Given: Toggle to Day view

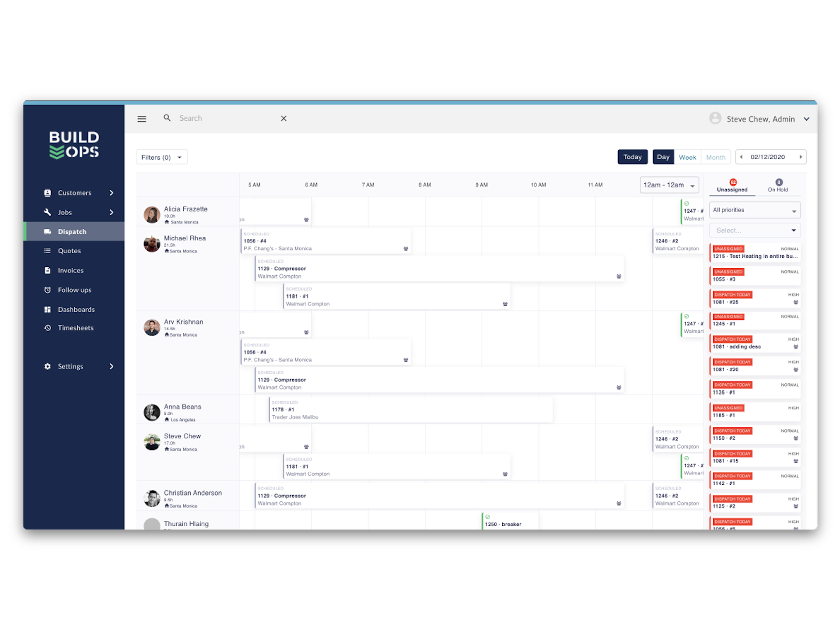Looking at the screenshot, I should pos(663,157).
